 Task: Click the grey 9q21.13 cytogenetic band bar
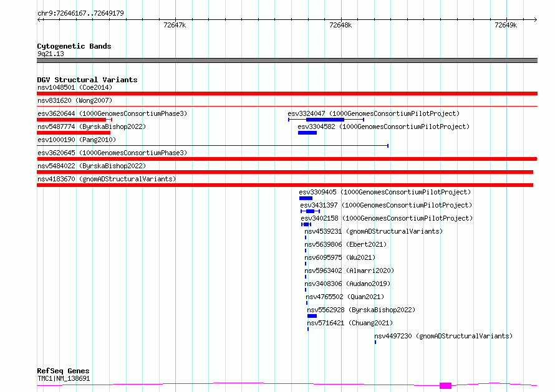(x=287, y=60)
